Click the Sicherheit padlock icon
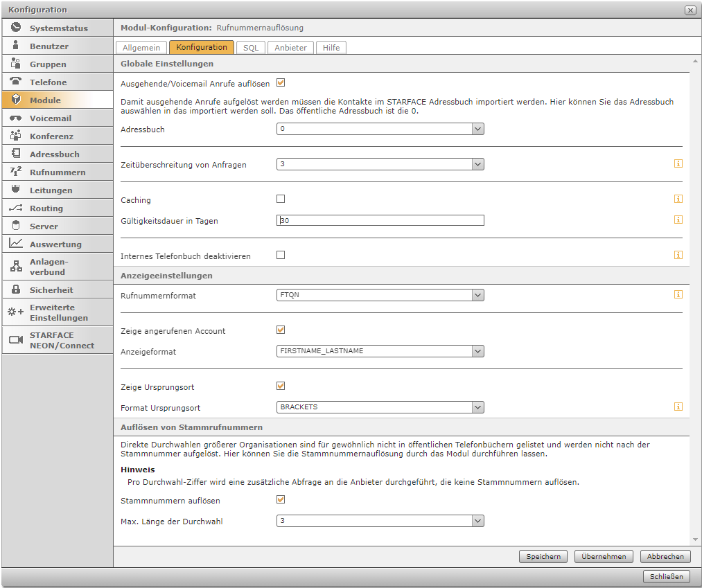This screenshot has width=702, height=588. [x=16, y=289]
